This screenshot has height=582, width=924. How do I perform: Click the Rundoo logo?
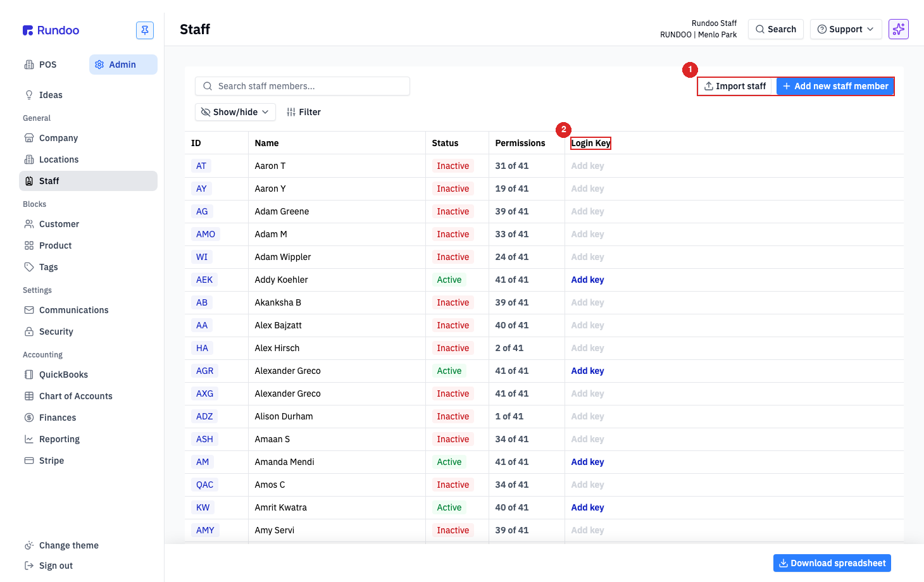(x=51, y=30)
